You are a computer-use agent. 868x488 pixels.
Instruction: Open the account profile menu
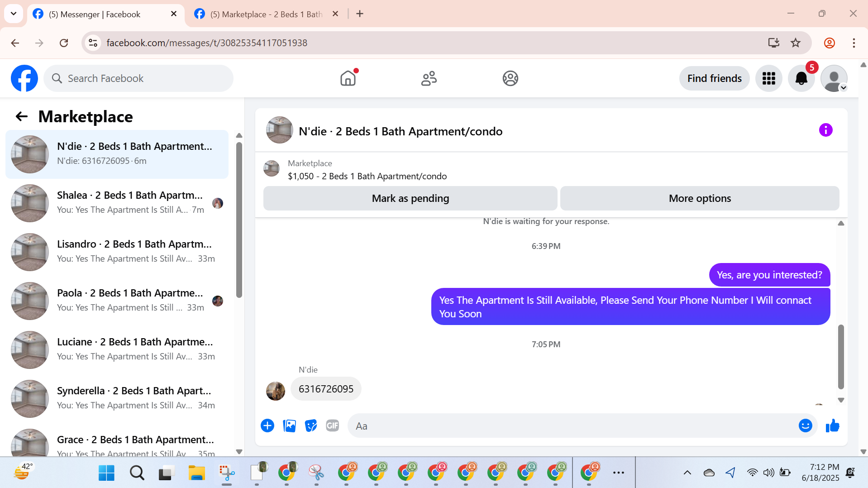coord(834,78)
